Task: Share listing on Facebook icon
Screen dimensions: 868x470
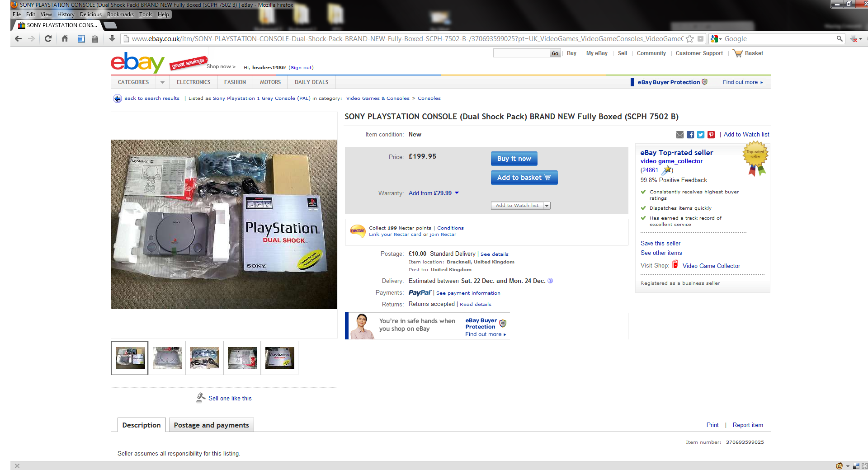Action: click(x=690, y=135)
